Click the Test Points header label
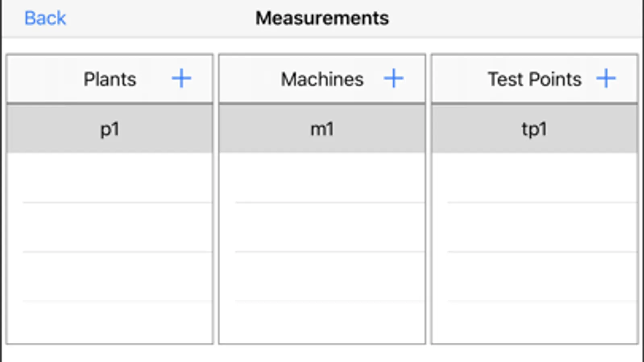Viewport: 644px width, 362px height. click(534, 79)
